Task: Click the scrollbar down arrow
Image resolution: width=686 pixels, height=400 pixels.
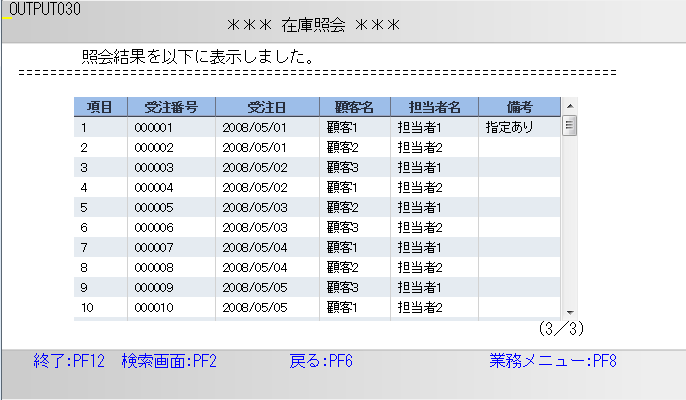Action: [569, 311]
